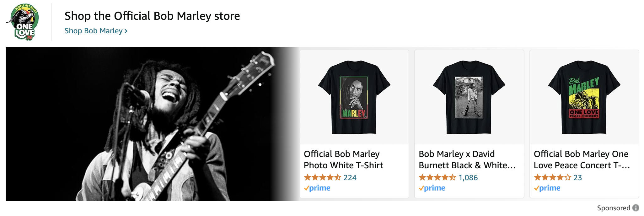Open the 1,086 reviews count
Image resolution: width=644 pixels, height=216 pixels.
[x=468, y=178]
